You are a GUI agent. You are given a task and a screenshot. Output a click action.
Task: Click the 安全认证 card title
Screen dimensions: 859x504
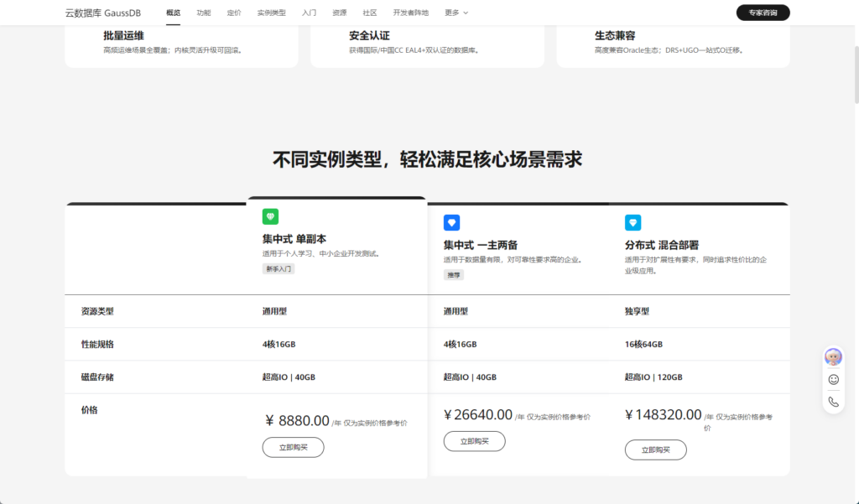(x=369, y=35)
